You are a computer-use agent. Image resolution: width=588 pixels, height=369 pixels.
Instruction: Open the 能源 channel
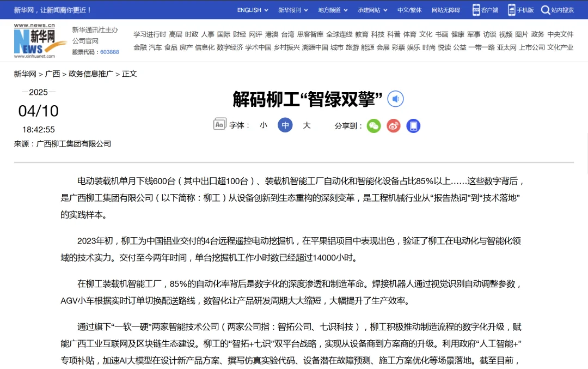[367, 47]
